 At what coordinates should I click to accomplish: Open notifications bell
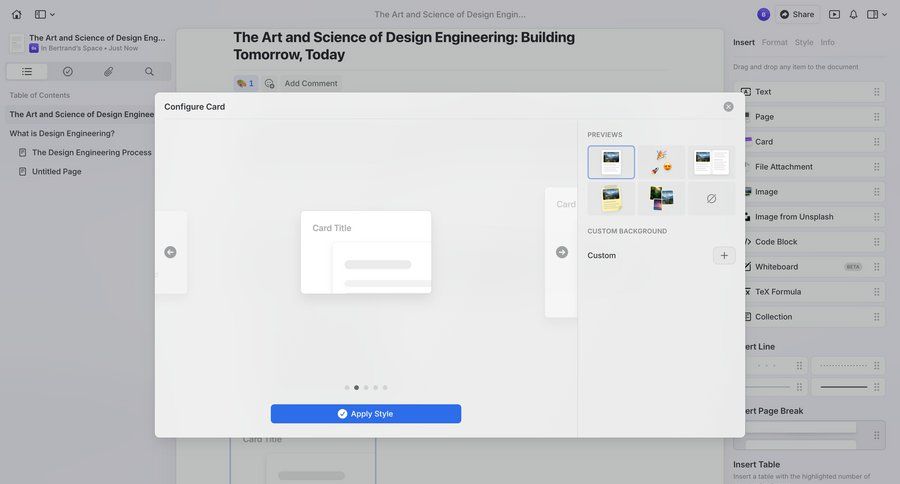point(854,14)
